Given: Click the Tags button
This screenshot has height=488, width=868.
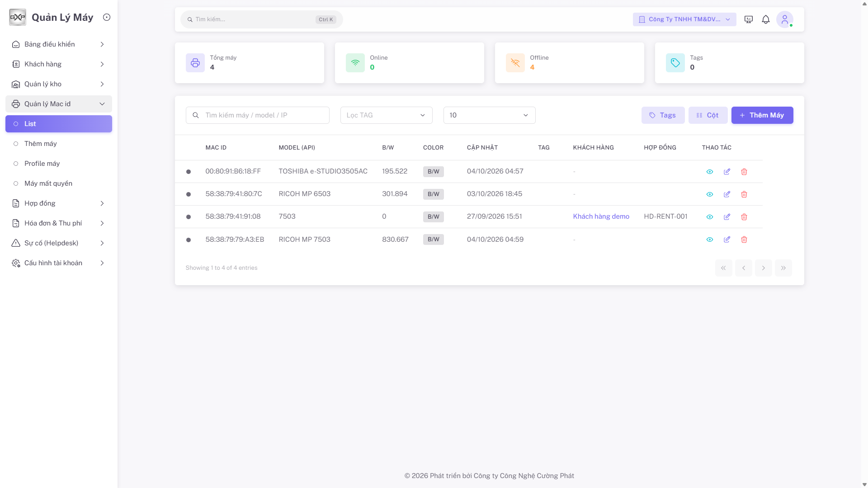Looking at the screenshot, I should click(x=663, y=115).
